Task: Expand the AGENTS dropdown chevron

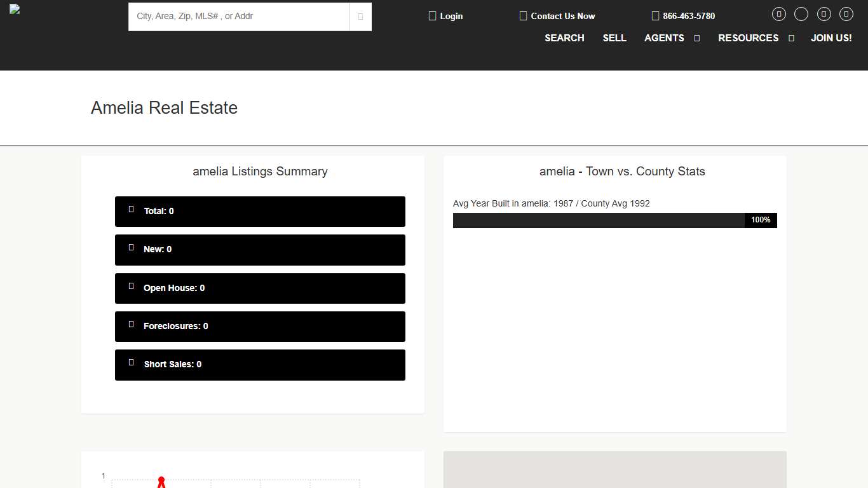Action: tap(696, 38)
